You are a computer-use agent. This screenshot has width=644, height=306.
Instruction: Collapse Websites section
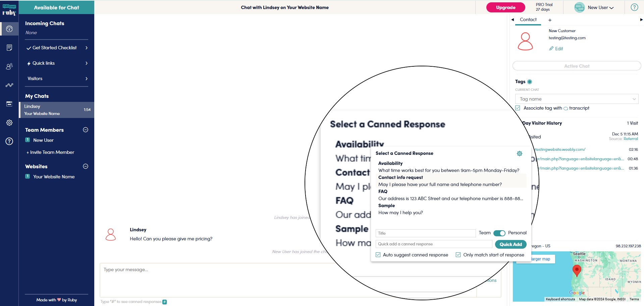86,166
